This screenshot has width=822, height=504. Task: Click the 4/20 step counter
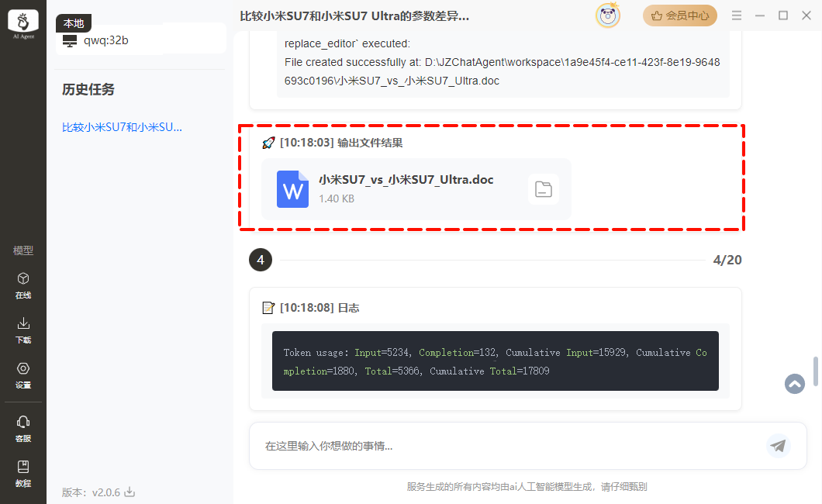[x=727, y=260]
